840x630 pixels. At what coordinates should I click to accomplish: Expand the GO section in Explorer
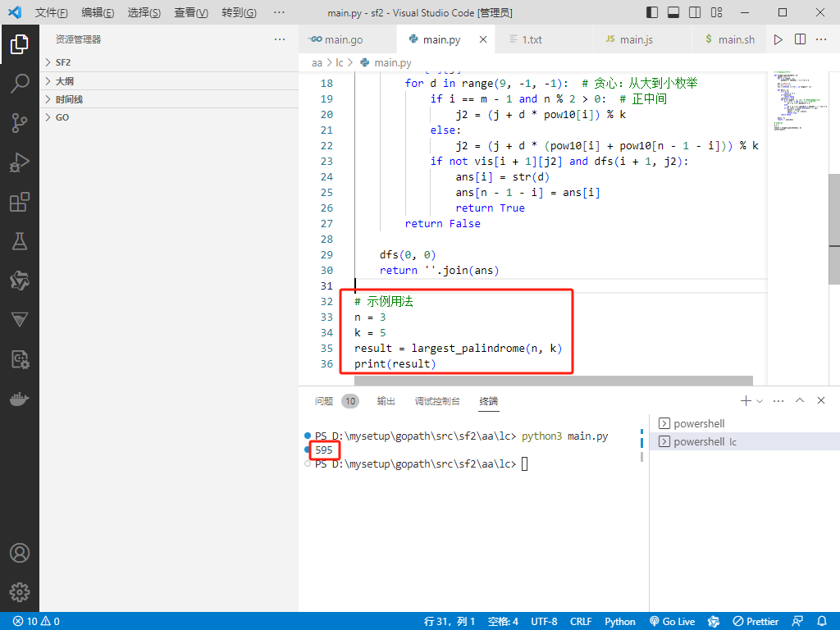tap(169, 117)
